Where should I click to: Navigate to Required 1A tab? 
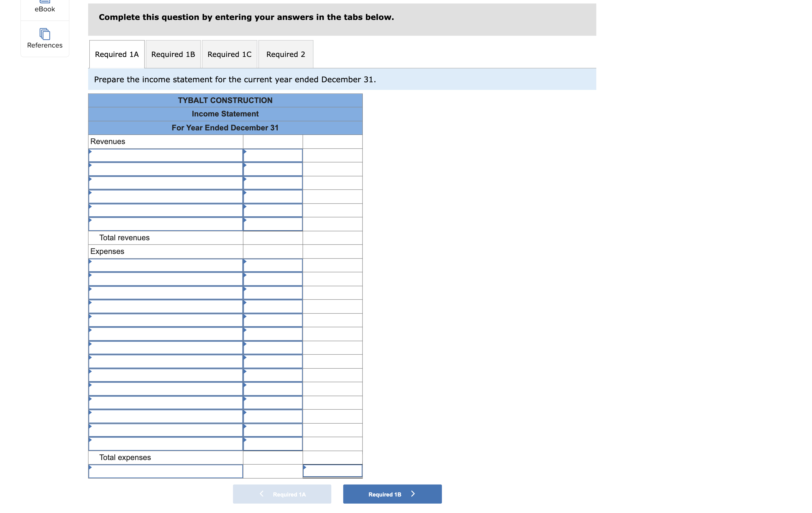point(116,54)
